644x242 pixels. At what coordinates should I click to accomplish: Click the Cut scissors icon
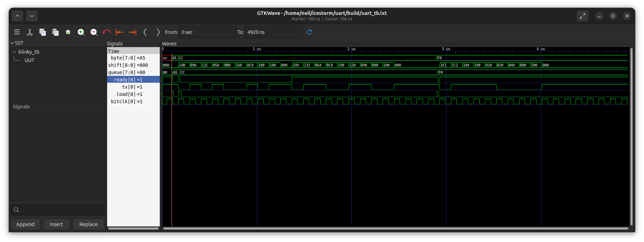pyautogui.click(x=30, y=32)
